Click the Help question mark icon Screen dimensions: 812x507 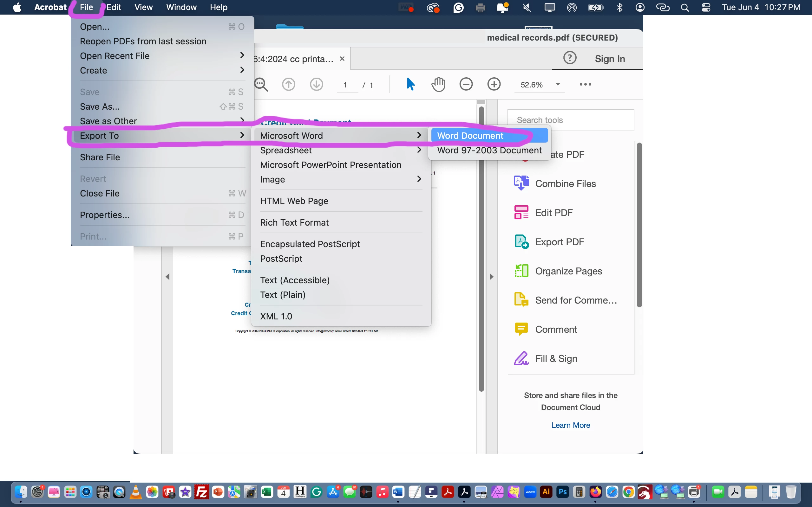point(570,58)
